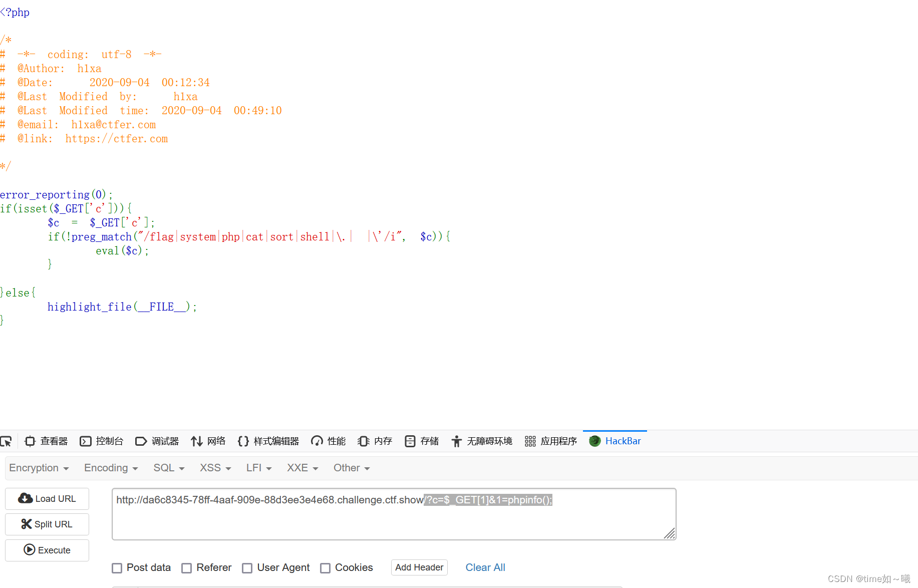Viewport: 918px width, 588px height.
Task: Open the Style Editor braces icon
Action: (243, 441)
